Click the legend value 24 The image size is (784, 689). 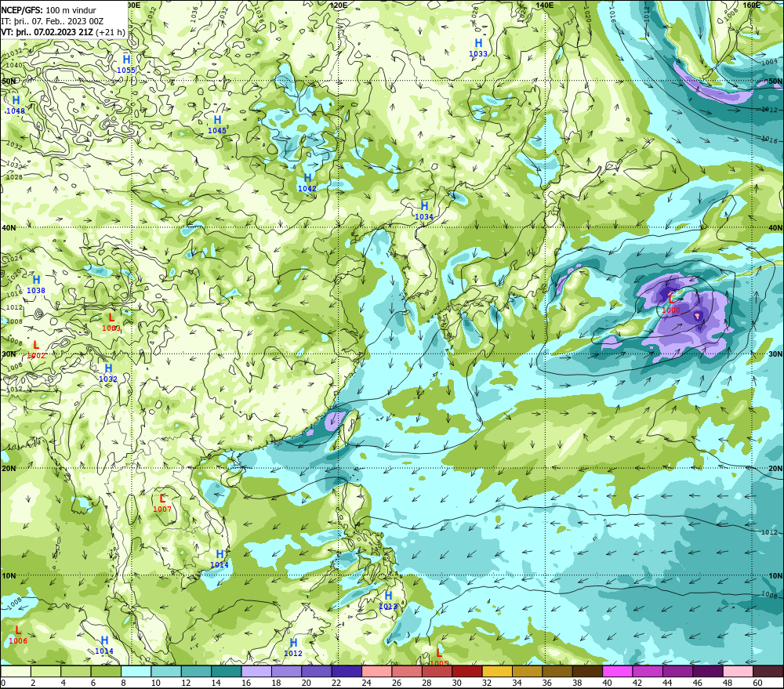(x=366, y=683)
